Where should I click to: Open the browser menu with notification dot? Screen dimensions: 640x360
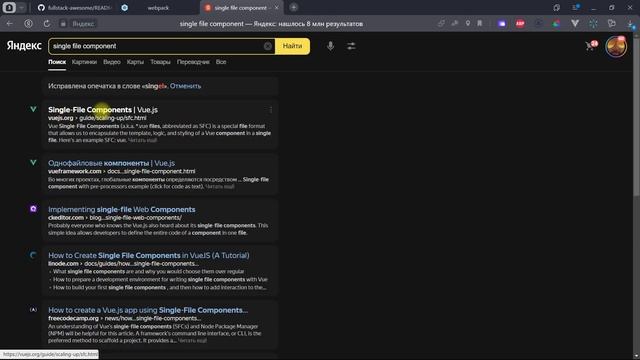(576, 7)
